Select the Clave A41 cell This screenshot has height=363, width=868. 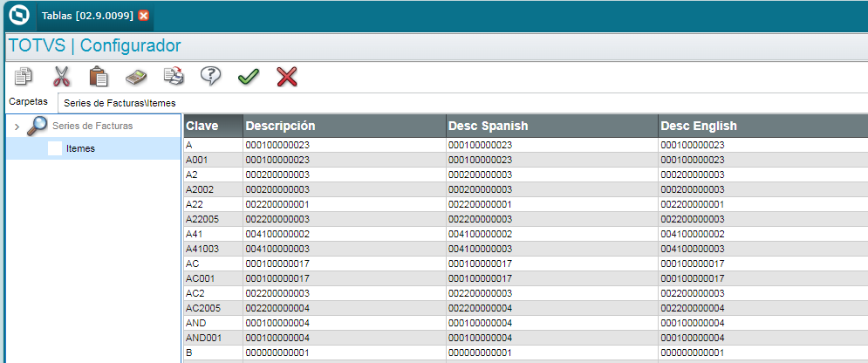pos(213,234)
